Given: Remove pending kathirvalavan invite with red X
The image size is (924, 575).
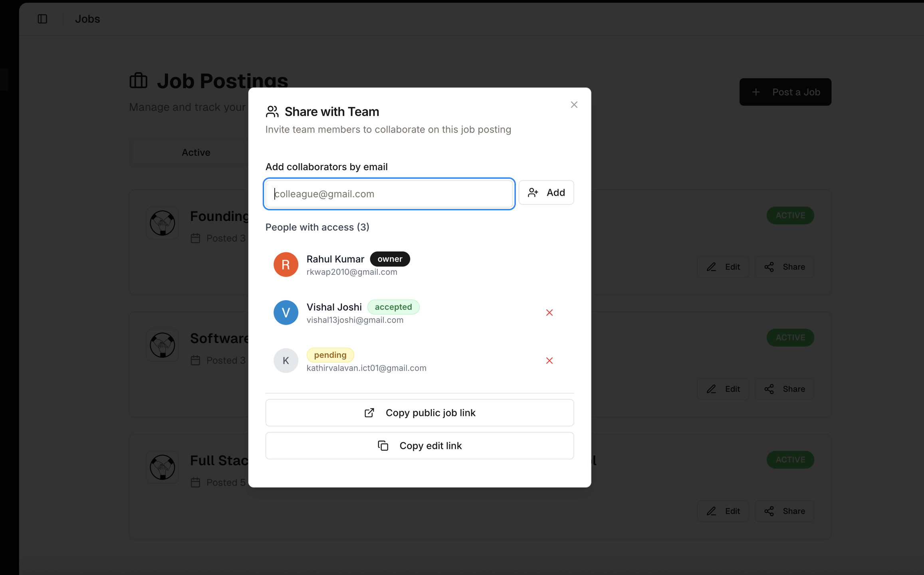Looking at the screenshot, I should click(x=549, y=361).
